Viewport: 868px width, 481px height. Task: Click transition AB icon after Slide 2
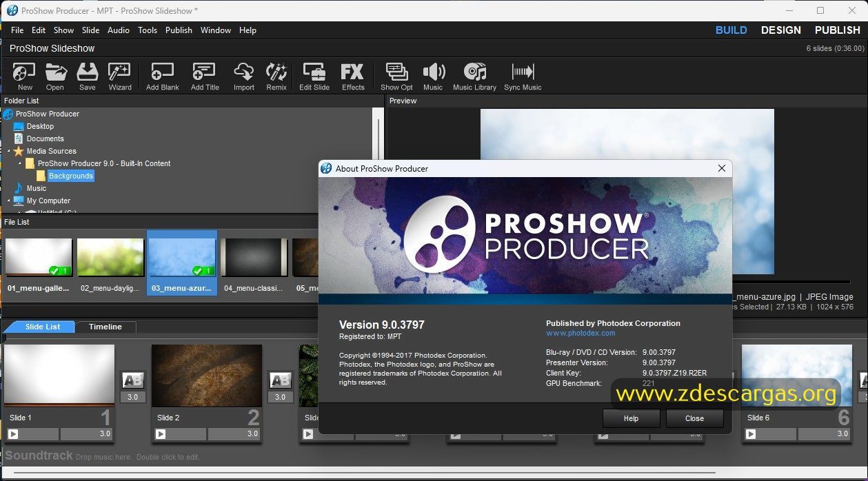(x=280, y=380)
